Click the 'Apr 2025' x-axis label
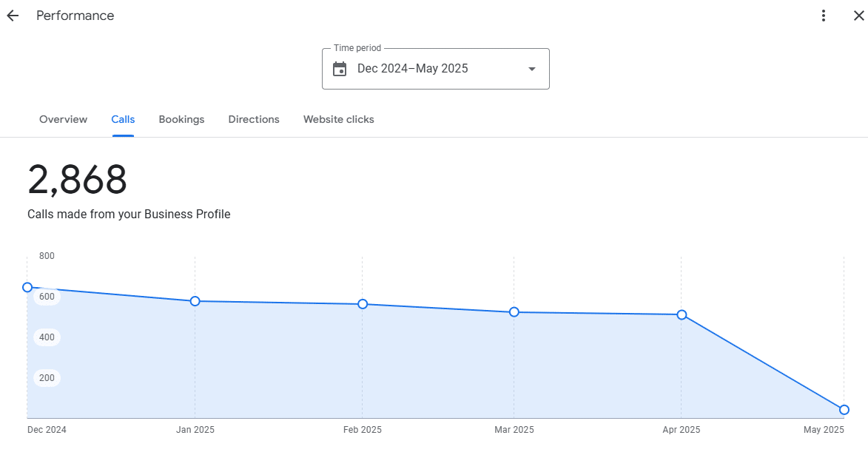Screen dimensions: 868x455 click(x=682, y=430)
